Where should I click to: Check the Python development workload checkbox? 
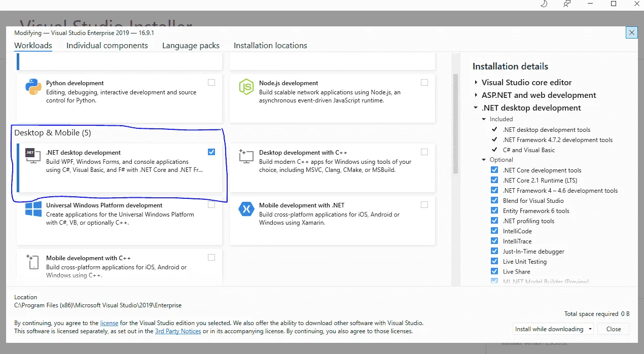211,82
